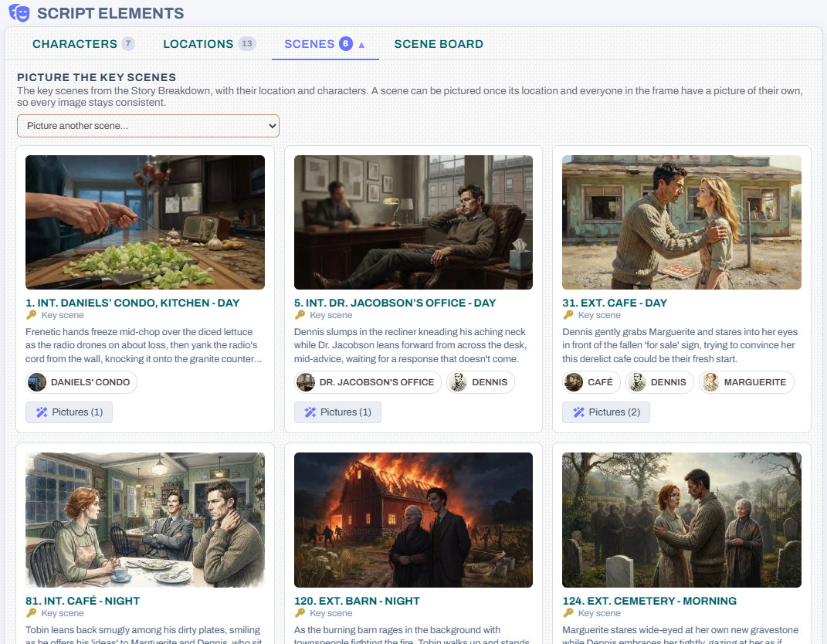This screenshot has height=644, width=827.
Task: Click the Dr. Jacobson's Office chip avatar
Action: (x=305, y=382)
